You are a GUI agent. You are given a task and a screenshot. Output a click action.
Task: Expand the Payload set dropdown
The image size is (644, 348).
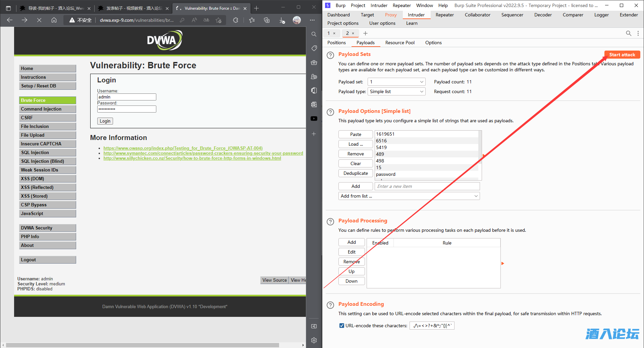pyautogui.click(x=396, y=82)
